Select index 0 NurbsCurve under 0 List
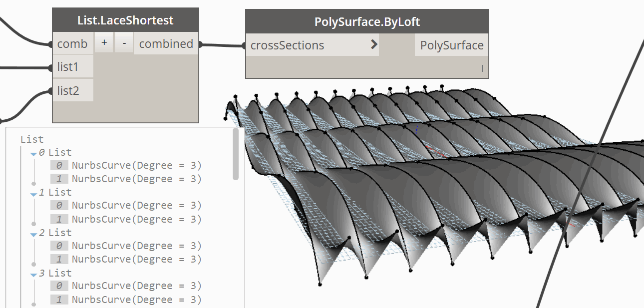This screenshot has width=644, height=308. pyautogui.click(x=127, y=165)
